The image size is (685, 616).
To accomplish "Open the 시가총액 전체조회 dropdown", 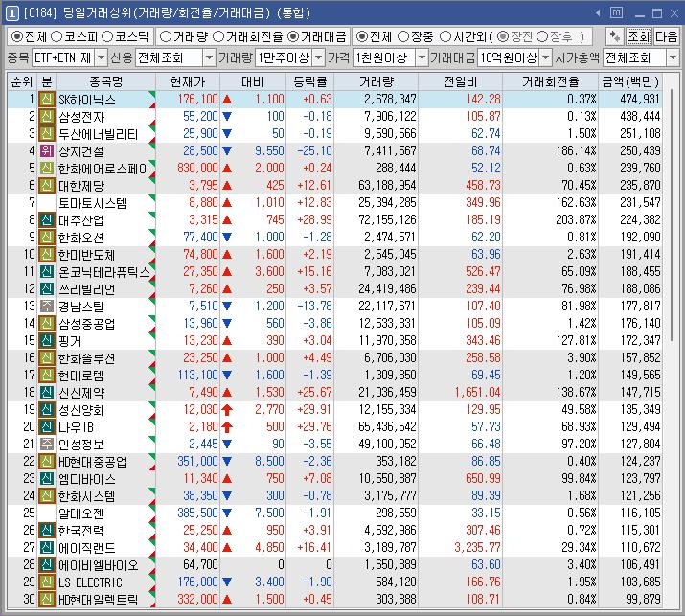I will click(x=673, y=57).
